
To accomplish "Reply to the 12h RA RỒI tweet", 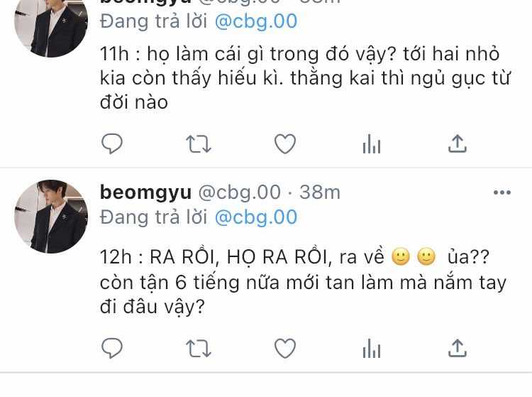I will tap(112, 348).
